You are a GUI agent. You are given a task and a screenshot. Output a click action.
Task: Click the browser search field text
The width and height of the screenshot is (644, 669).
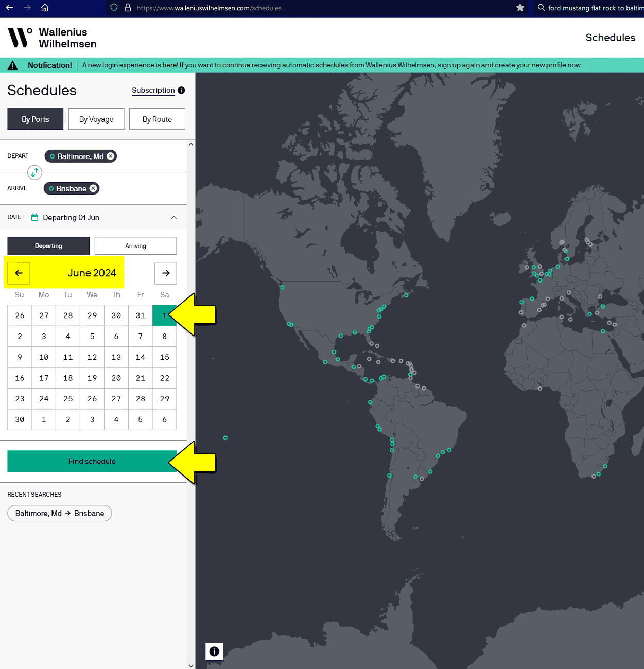(x=596, y=8)
